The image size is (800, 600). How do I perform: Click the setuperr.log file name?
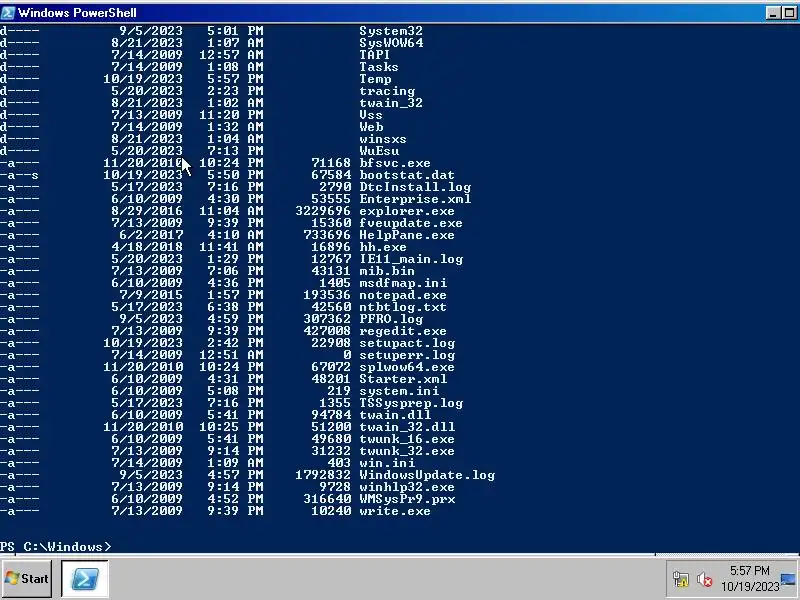(x=407, y=355)
